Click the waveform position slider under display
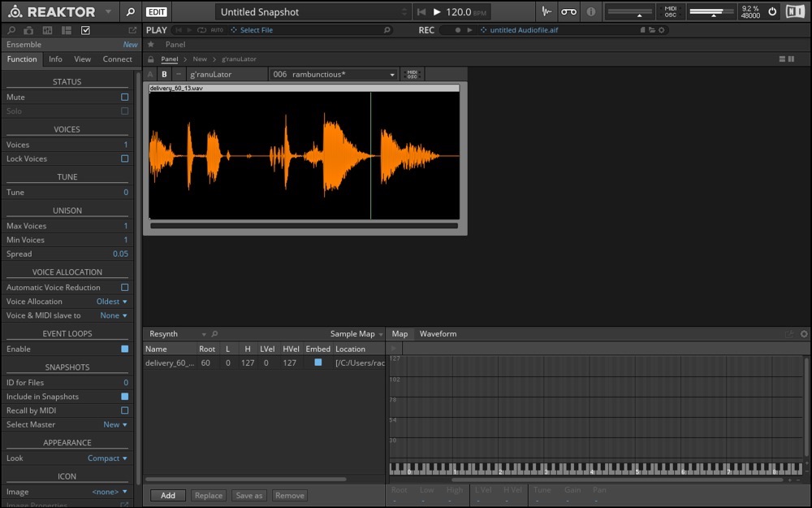This screenshot has height=508, width=812. pos(304,226)
